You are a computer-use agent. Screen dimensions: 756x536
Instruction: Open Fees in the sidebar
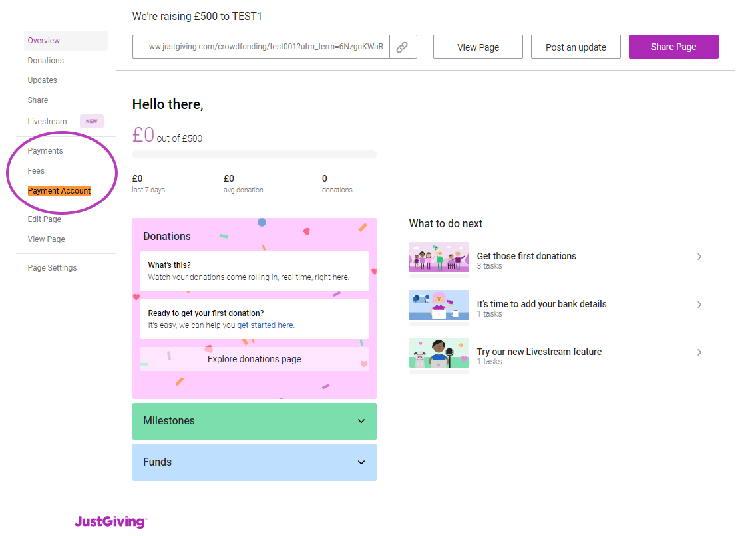tap(36, 171)
